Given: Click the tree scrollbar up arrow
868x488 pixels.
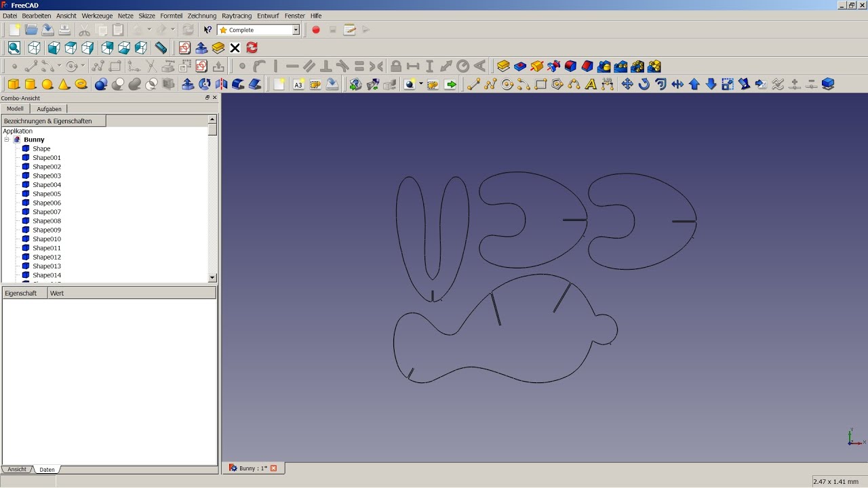Looking at the screenshot, I should point(212,119).
